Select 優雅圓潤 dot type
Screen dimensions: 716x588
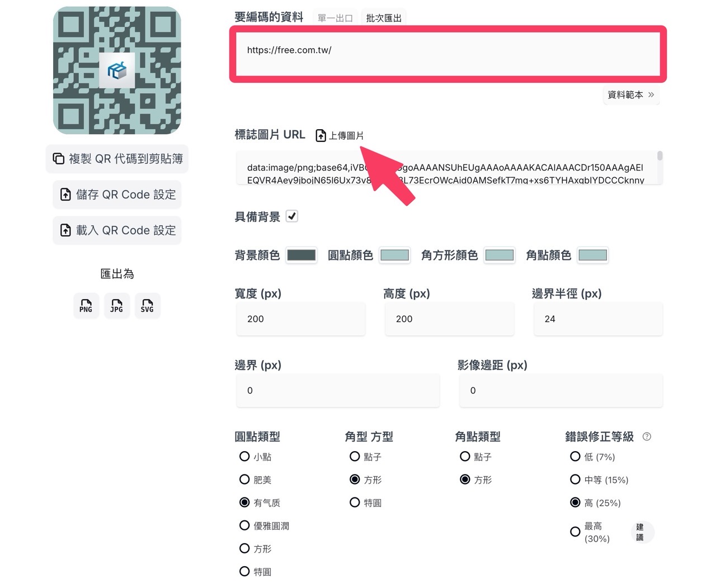pos(244,525)
